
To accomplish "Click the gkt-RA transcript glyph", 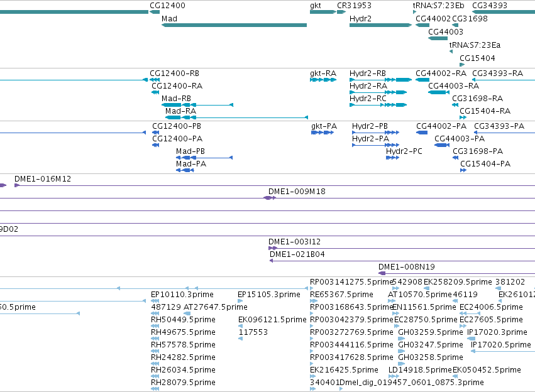I will pos(323,80).
